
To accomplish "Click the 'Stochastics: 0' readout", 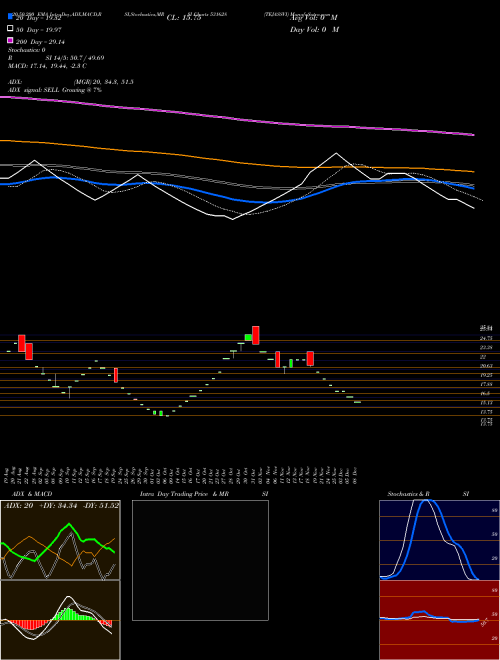I will (x=27, y=50).
